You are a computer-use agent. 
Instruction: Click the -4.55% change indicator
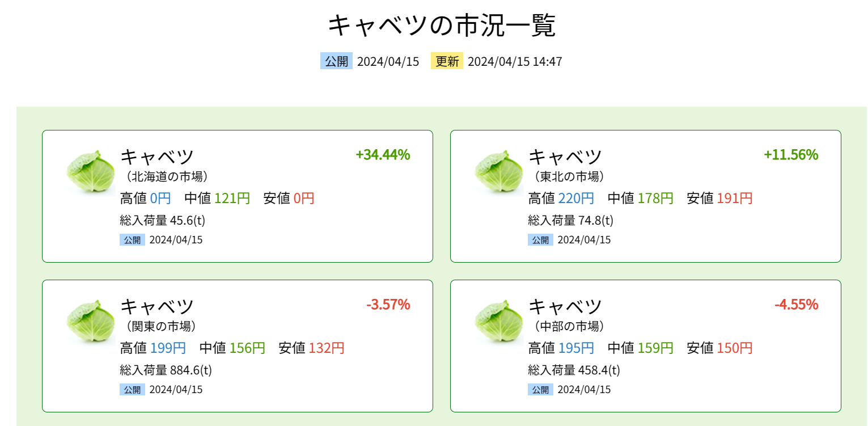pyautogui.click(x=796, y=305)
